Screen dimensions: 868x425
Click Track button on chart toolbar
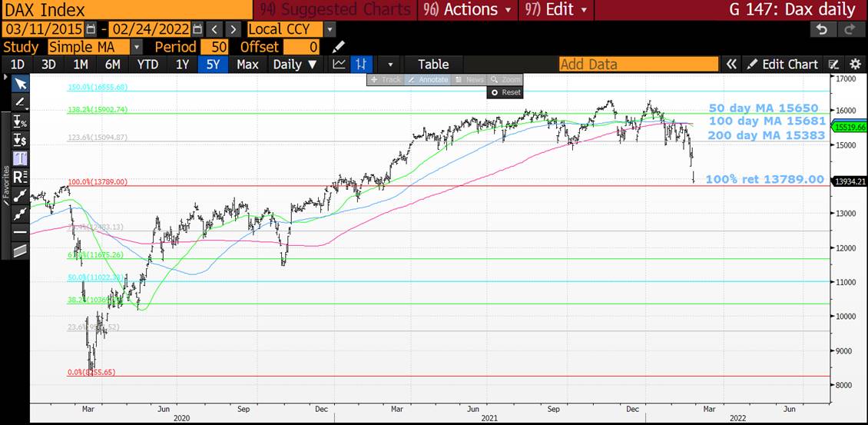pyautogui.click(x=386, y=80)
